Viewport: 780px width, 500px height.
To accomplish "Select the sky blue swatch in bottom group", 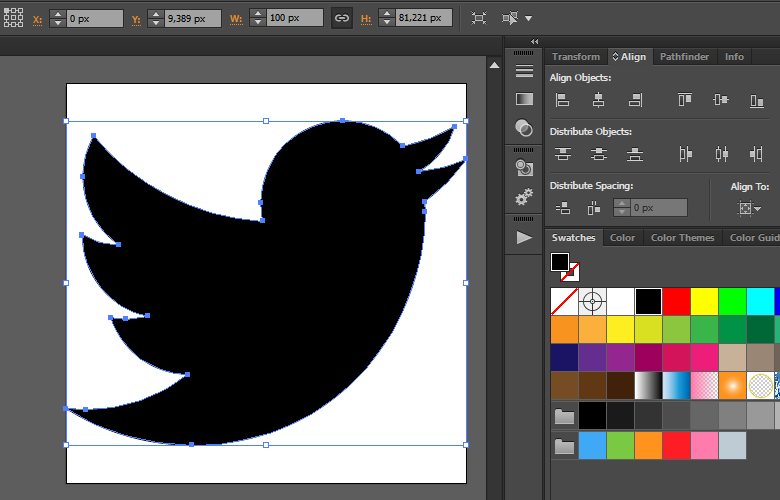I will [592, 445].
